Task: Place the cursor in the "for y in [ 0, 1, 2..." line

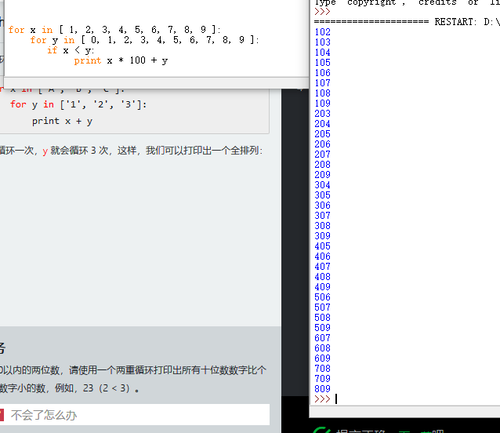Action: click(x=144, y=40)
